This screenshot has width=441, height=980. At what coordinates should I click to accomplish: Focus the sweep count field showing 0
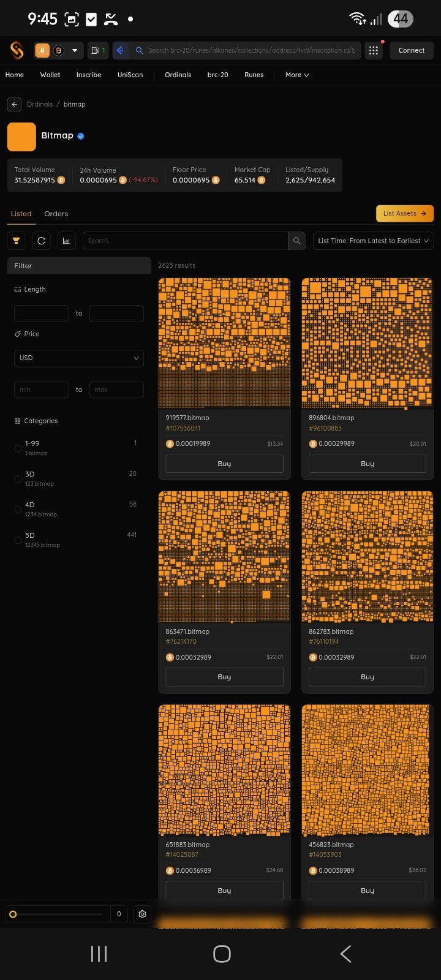coord(119,914)
